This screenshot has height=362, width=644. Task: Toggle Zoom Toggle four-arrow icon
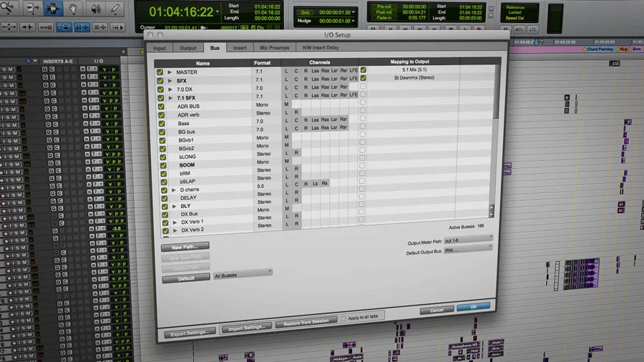9,27
